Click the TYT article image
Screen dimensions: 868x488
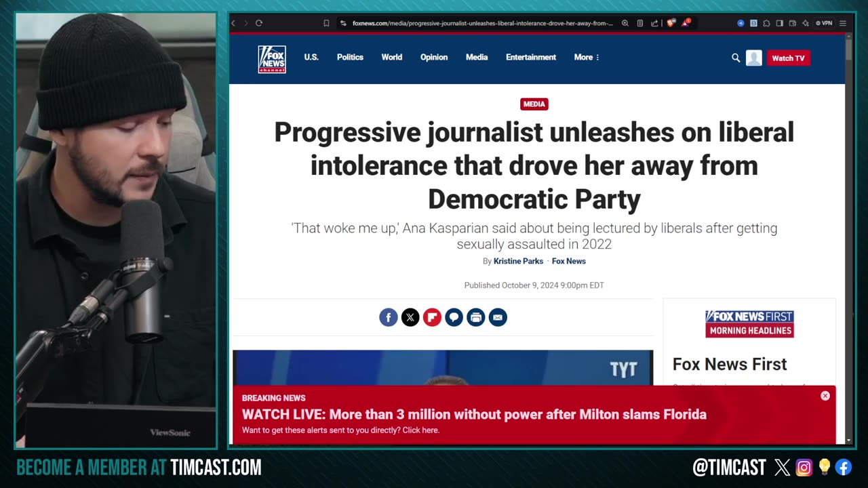[x=443, y=367]
